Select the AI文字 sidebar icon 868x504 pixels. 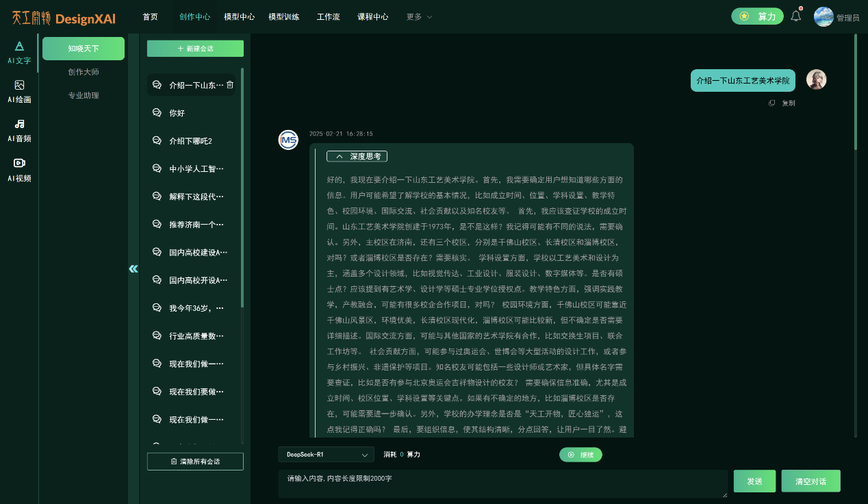pyautogui.click(x=19, y=47)
